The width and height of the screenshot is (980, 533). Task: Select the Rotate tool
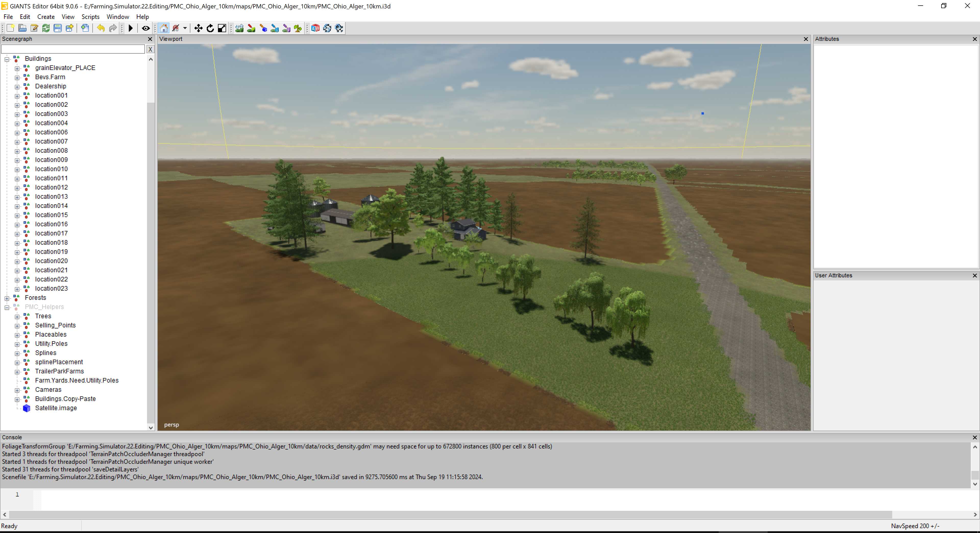pyautogui.click(x=210, y=28)
